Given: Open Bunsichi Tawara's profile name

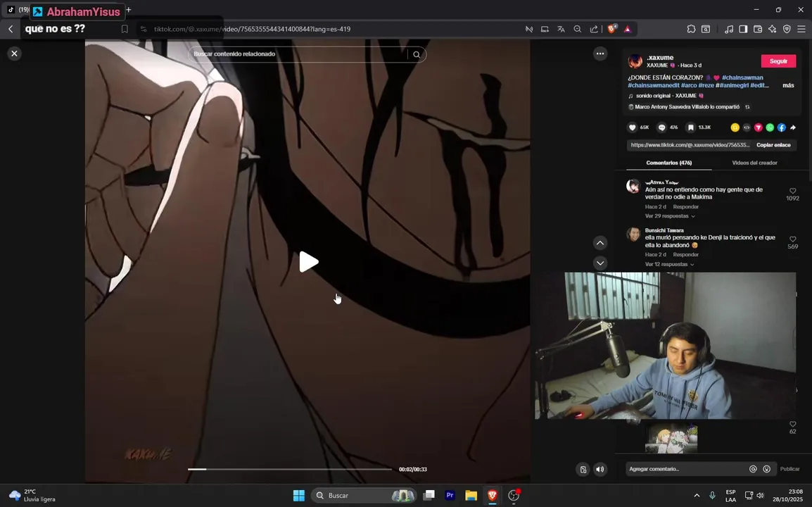Looking at the screenshot, I should click(x=664, y=230).
